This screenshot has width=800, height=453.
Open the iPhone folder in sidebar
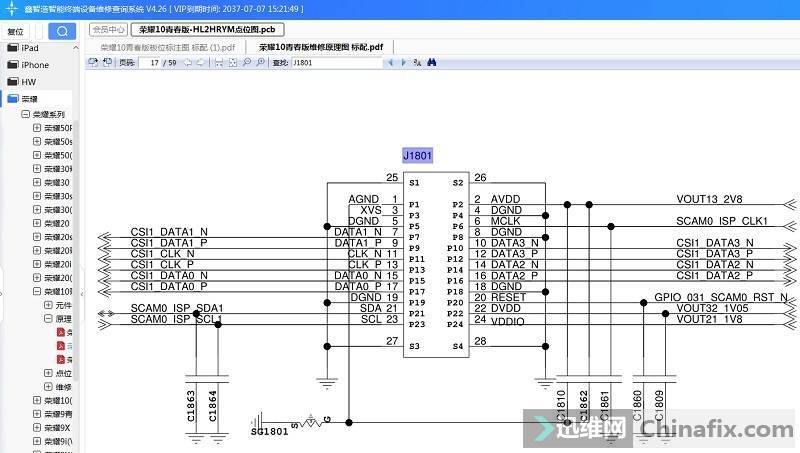[x=34, y=65]
